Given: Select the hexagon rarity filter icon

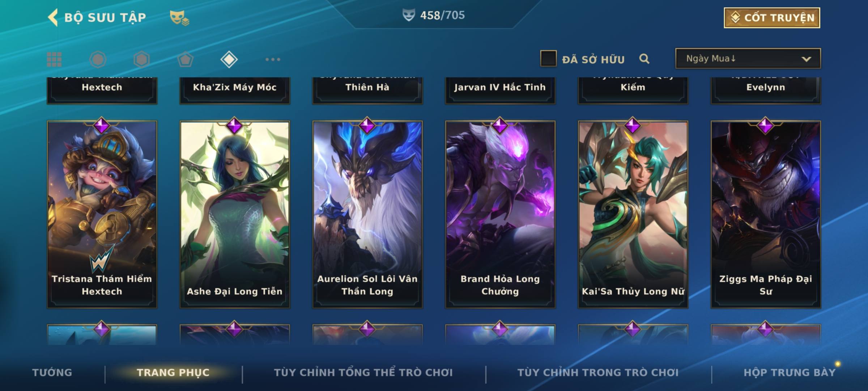Looking at the screenshot, I should coord(141,59).
